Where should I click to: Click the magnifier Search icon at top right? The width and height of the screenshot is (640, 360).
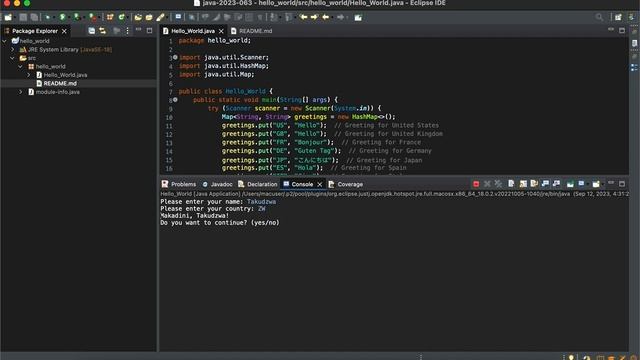(x=599, y=17)
